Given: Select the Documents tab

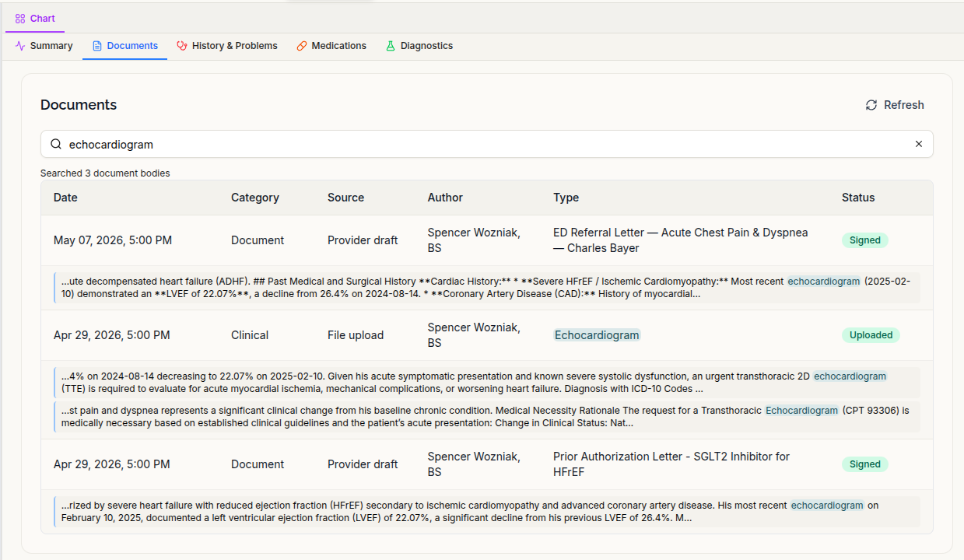Looking at the screenshot, I should (124, 46).
